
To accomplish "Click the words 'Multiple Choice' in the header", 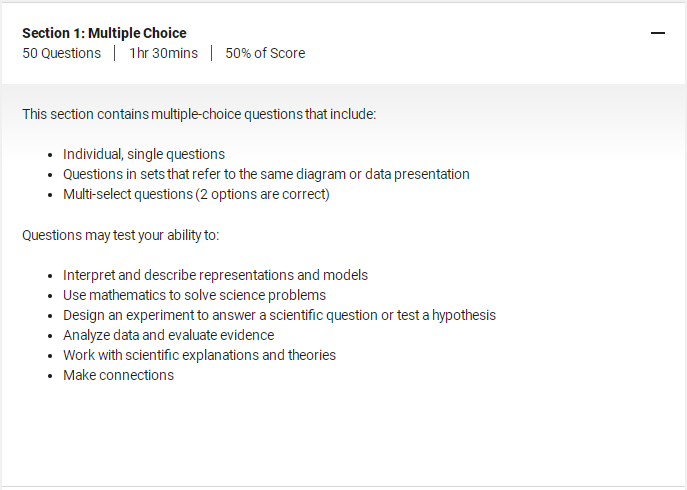I will tap(137, 33).
